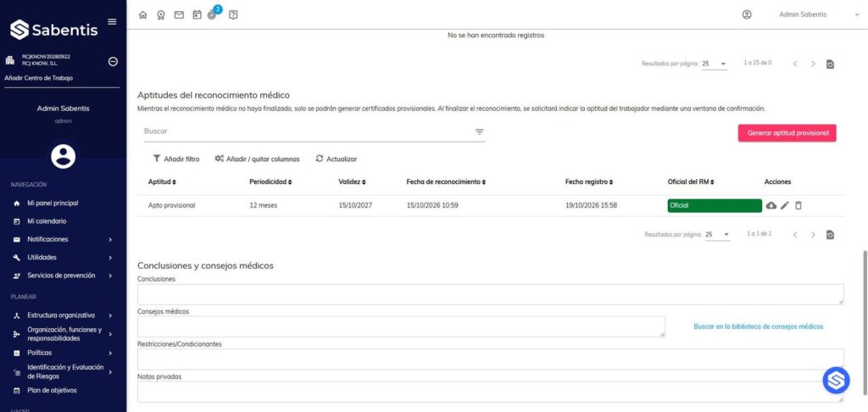Sort by Periodicidad column
Image resolution: width=868 pixels, height=412 pixels.
(270, 182)
